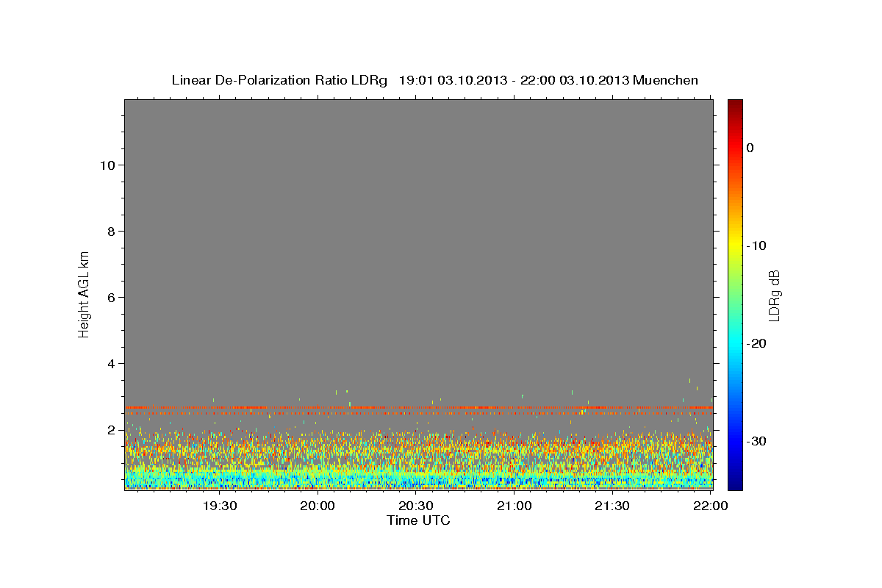Click the height tick label 4
The image size is (882, 588).
[111, 364]
